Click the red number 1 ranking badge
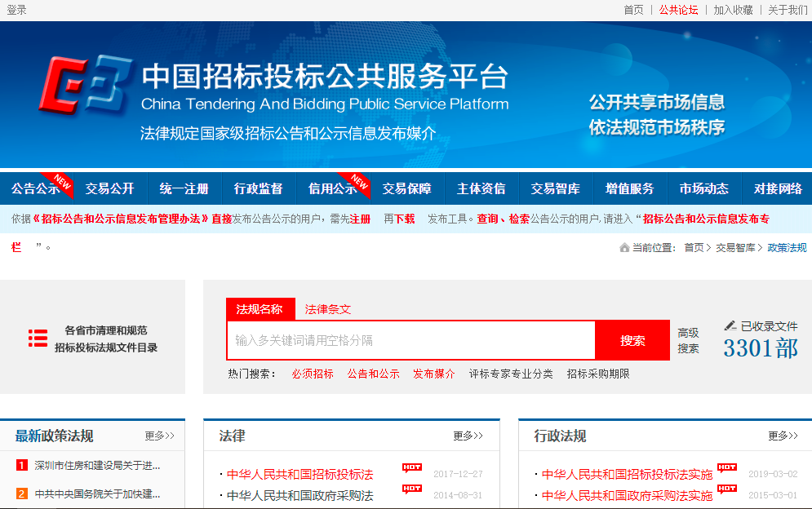This screenshot has height=509, width=812. (x=22, y=466)
